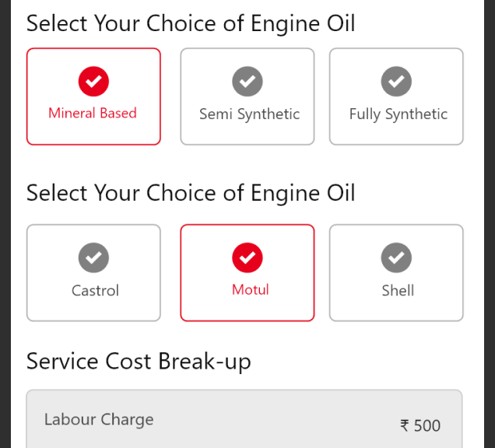This screenshot has width=495, height=448.
Task: Click the gray checkmark icon above Shell
Action: [396, 257]
